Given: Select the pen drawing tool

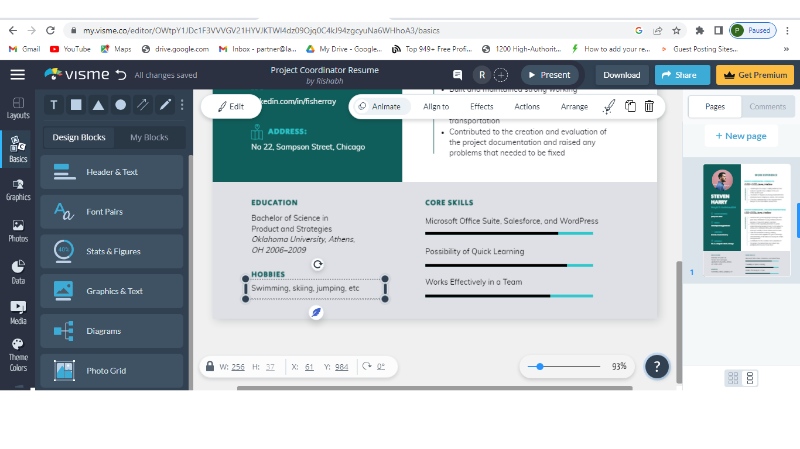Looking at the screenshot, I should click(x=165, y=105).
